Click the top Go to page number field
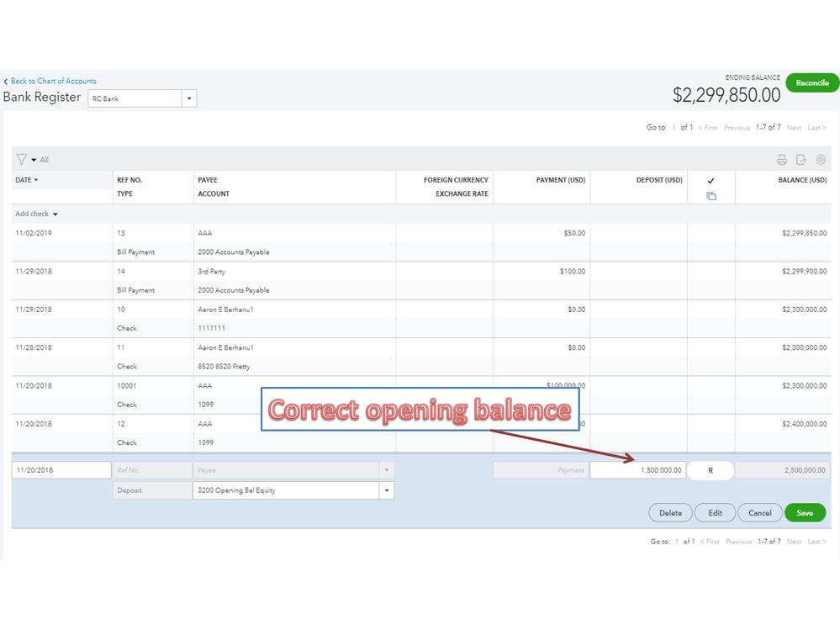The height and width of the screenshot is (630, 840). [x=674, y=128]
